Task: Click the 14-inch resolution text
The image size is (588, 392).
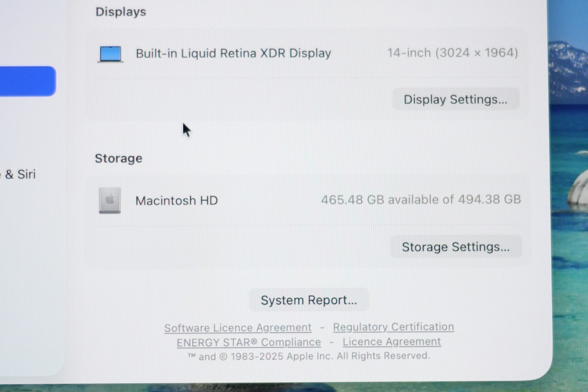Action: (x=452, y=53)
